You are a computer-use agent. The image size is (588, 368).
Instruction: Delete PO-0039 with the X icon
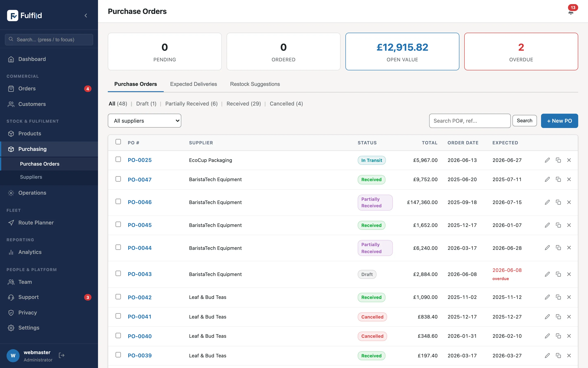(x=569, y=356)
